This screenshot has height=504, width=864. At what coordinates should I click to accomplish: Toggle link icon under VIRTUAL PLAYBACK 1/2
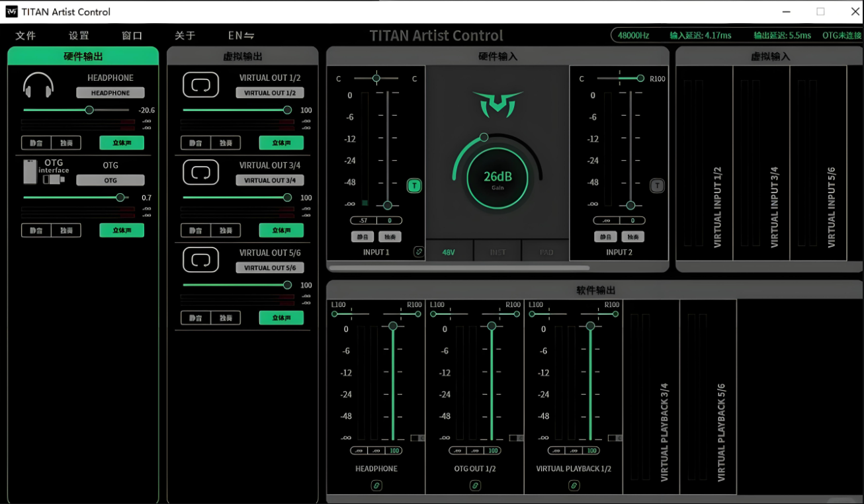point(574,485)
